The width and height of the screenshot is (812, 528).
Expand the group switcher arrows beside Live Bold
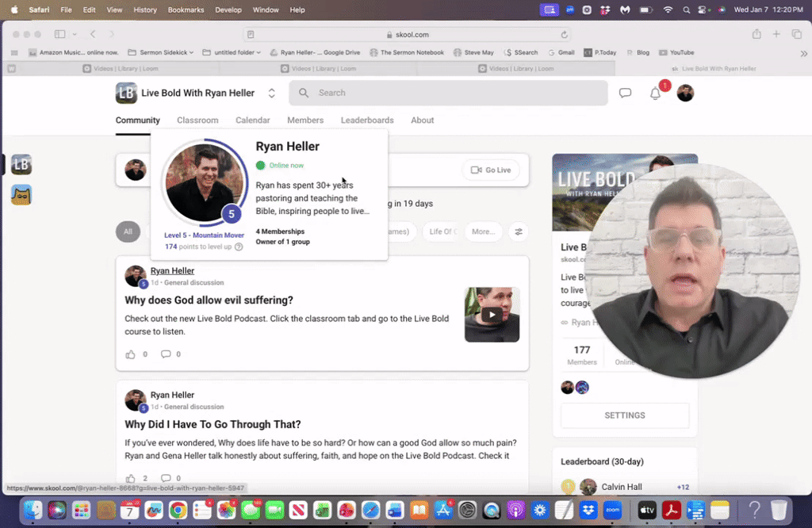point(271,94)
